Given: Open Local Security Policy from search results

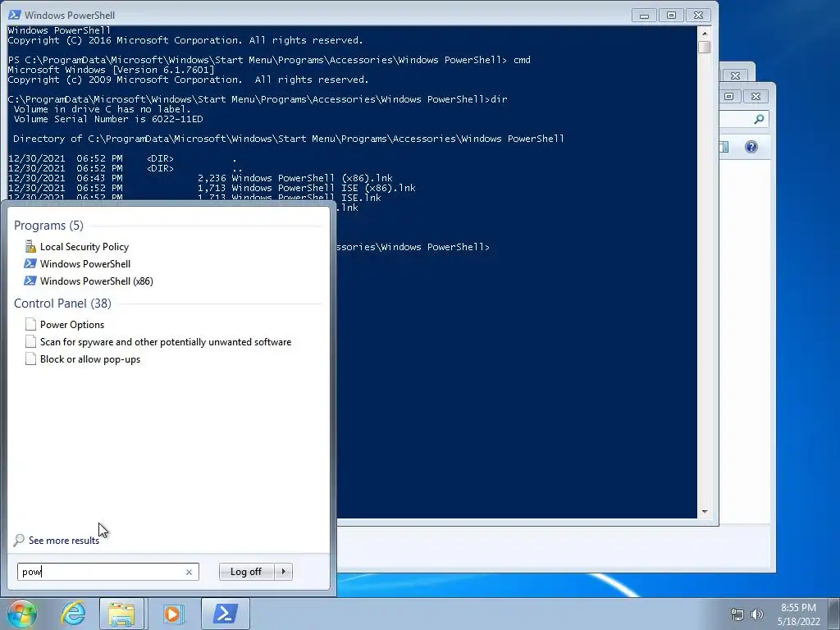Looking at the screenshot, I should tap(77, 246).
